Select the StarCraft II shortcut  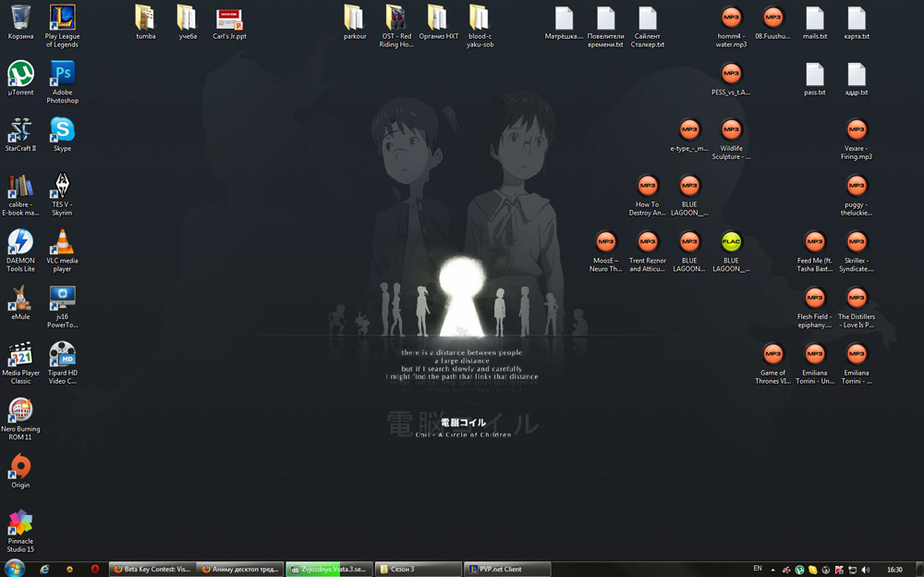point(20,134)
